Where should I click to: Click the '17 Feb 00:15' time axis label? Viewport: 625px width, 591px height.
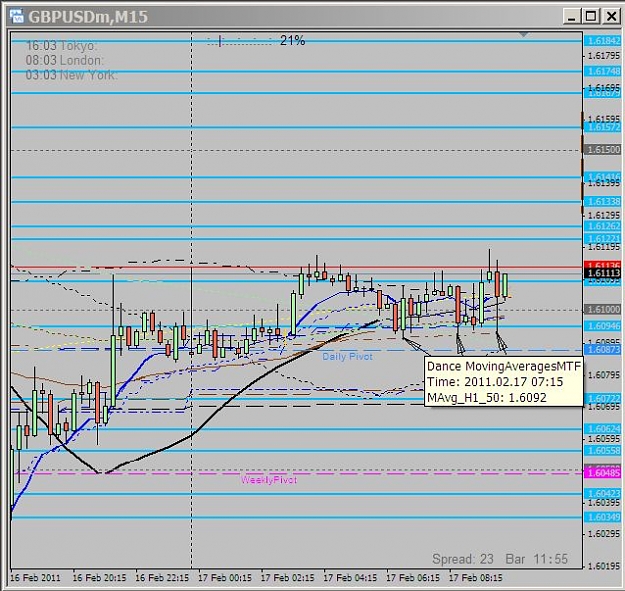[225, 578]
